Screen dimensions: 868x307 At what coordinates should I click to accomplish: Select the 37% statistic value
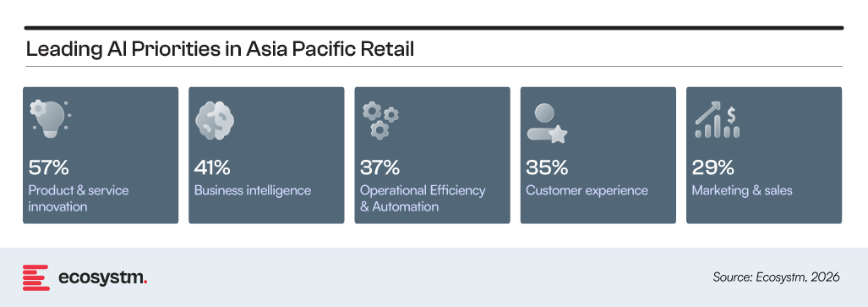point(379,167)
